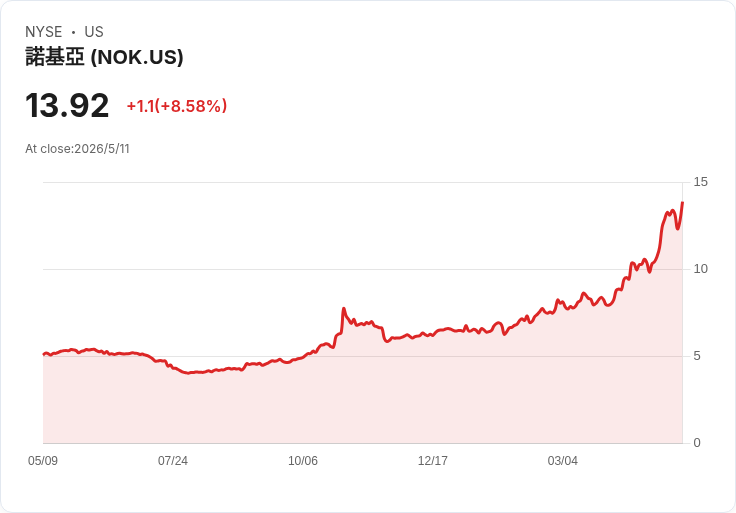The image size is (736, 513).
Task: Click the 10 y-axis value label
Action: click(700, 269)
